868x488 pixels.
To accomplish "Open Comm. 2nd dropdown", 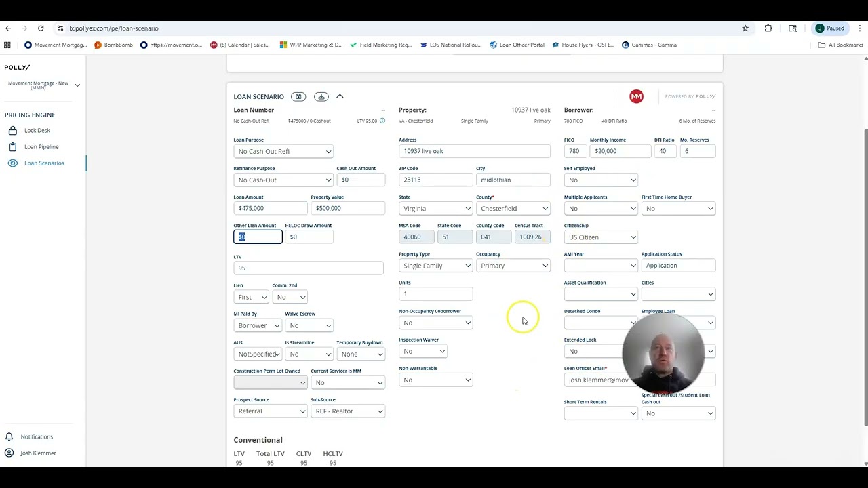I will (290, 297).
